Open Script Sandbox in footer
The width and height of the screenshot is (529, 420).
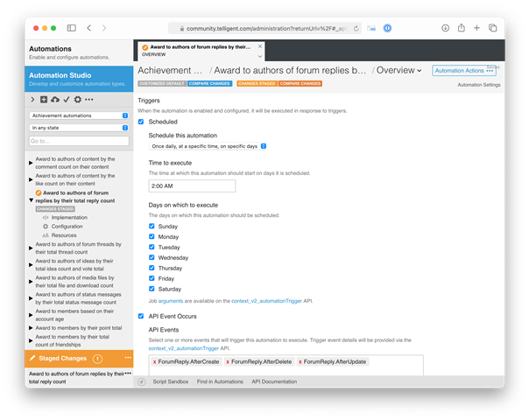[171, 381]
